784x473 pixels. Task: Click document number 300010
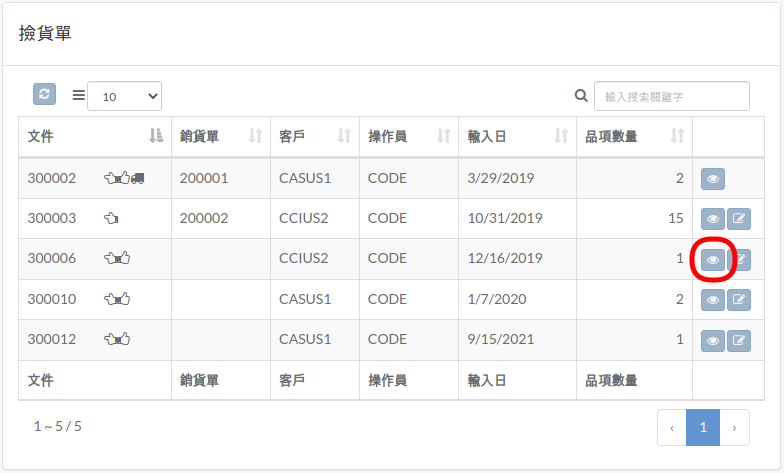tap(52, 299)
